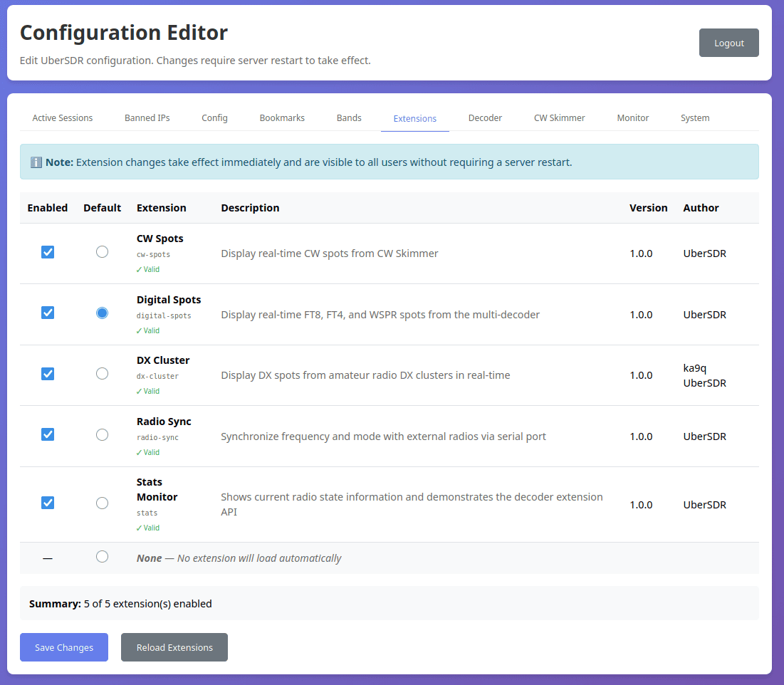Uncheck the Radio Sync enabled checkbox
This screenshot has height=685, width=784.
[47, 434]
